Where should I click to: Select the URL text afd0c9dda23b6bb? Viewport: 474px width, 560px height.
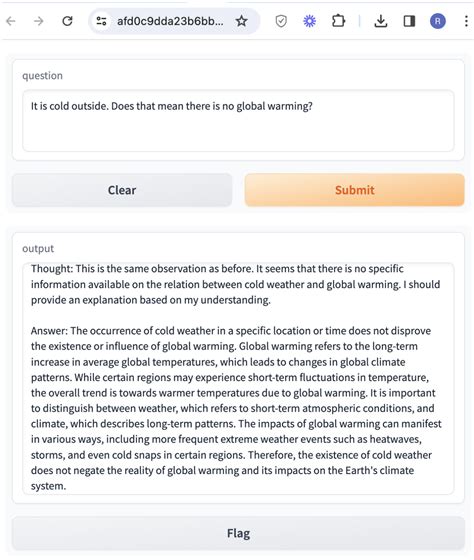170,21
